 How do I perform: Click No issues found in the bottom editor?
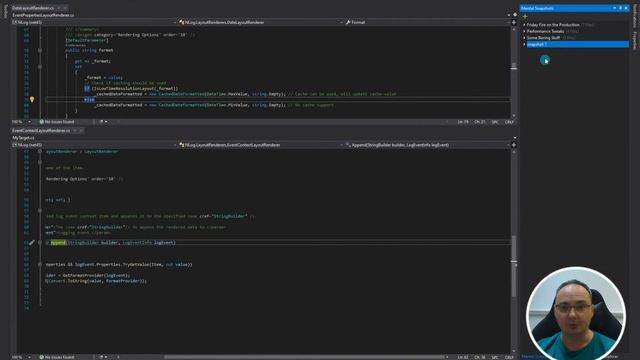[x=57, y=357]
